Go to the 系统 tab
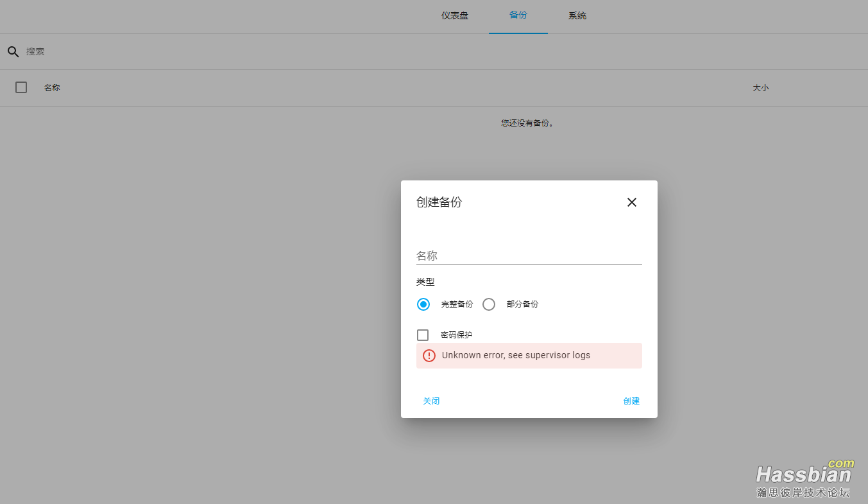 pos(577,15)
